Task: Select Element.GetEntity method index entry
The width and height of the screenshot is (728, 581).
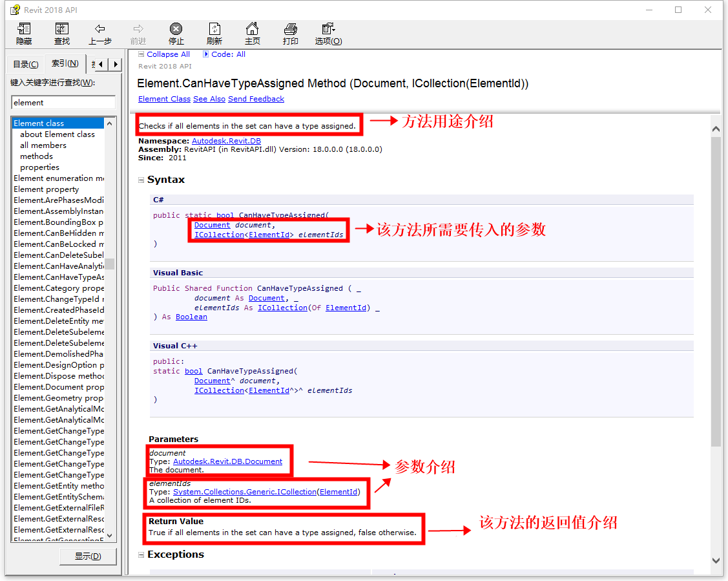Action: pyautogui.click(x=57, y=486)
